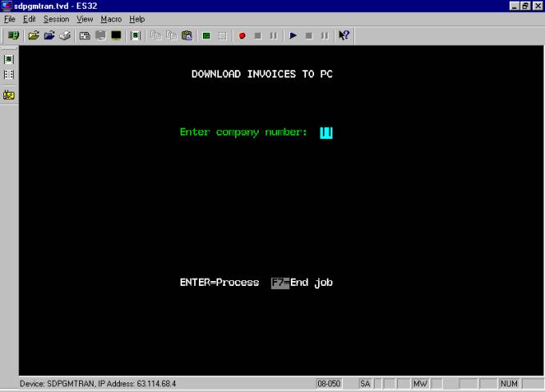Click the 08-050 cursor position indicator
This screenshot has height=392, width=545.
tap(328, 384)
